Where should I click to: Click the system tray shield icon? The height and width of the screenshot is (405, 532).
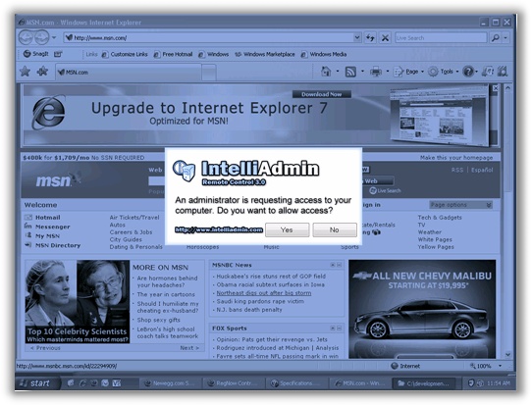471,383
